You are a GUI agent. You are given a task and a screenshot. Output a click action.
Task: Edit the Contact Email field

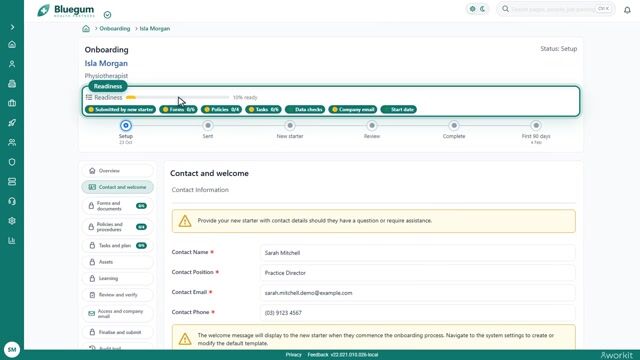418,293
